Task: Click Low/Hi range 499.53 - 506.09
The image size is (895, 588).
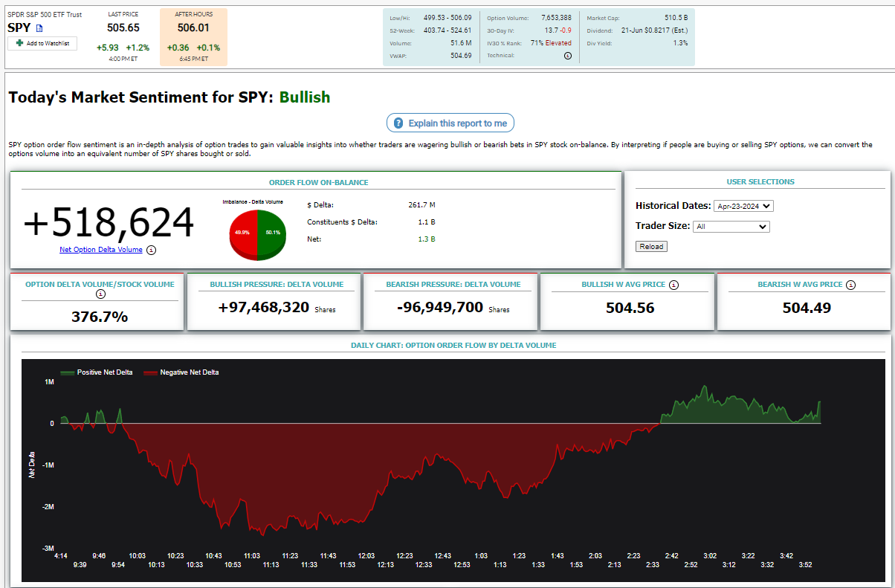Action: tap(447, 17)
